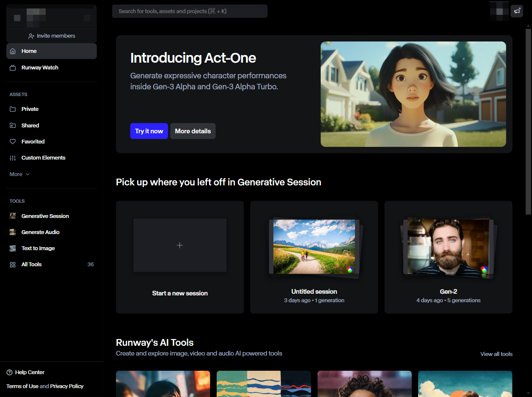The width and height of the screenshot is (532, 397).
Task: Click the Runway Watch TV icon
Action: click(x=13, y=68)
